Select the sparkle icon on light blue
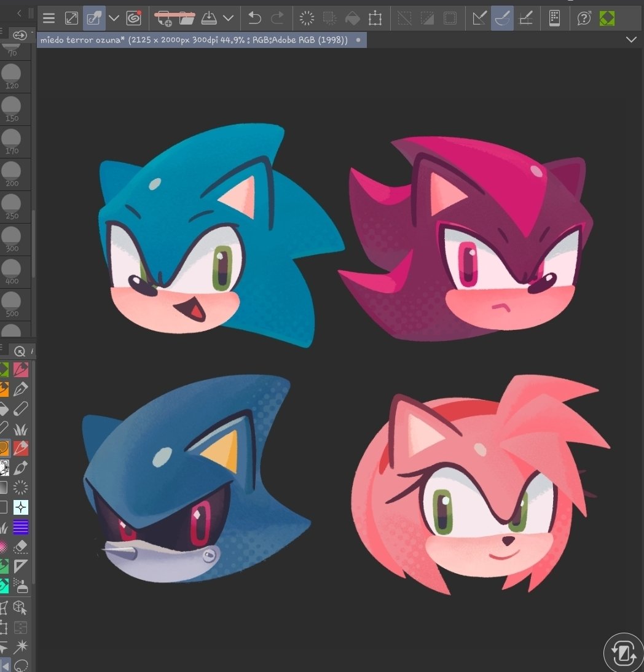 click(20, 507)
